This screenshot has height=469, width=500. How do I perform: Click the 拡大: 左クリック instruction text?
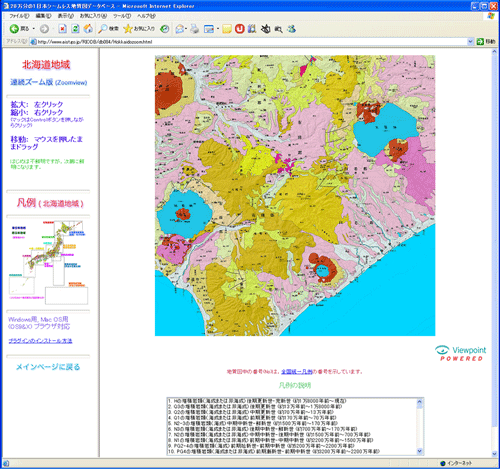37,104
